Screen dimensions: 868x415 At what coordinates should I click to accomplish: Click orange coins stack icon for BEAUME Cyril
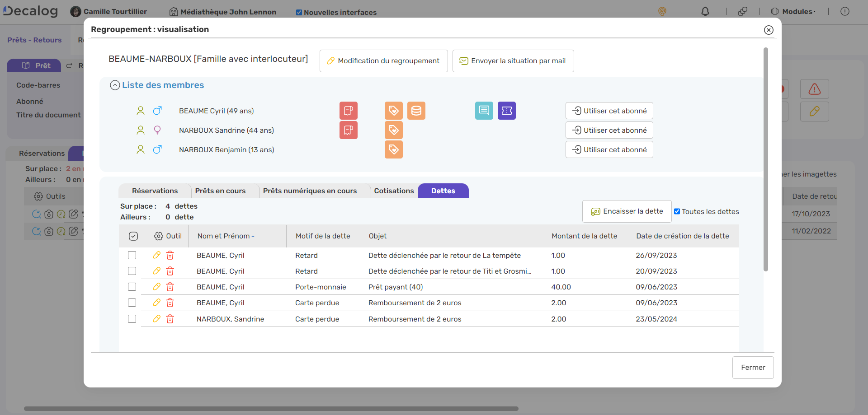click(416, 111)
